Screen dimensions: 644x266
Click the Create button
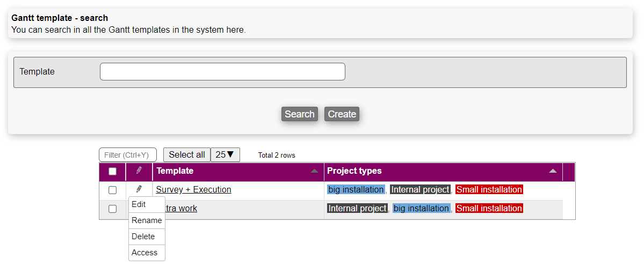342,114
